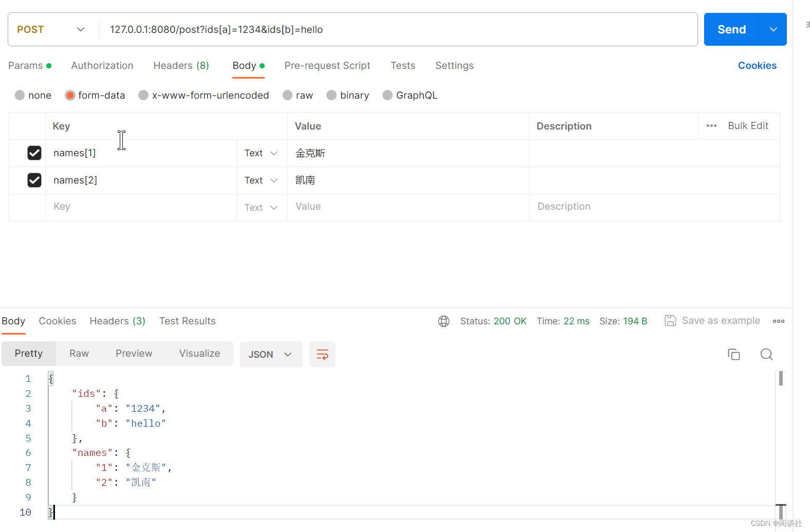
Task: Open the response Cookies tab
Action: tap(58, 321)
